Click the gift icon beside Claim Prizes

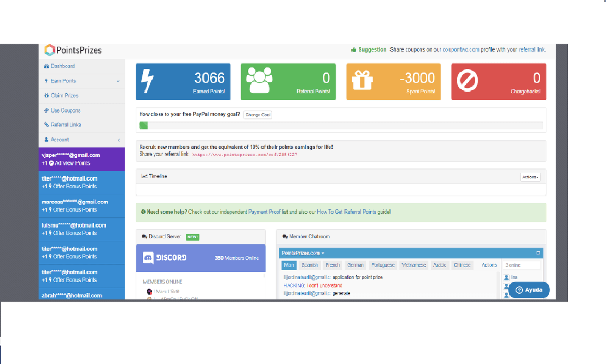[x=47, y=95]
